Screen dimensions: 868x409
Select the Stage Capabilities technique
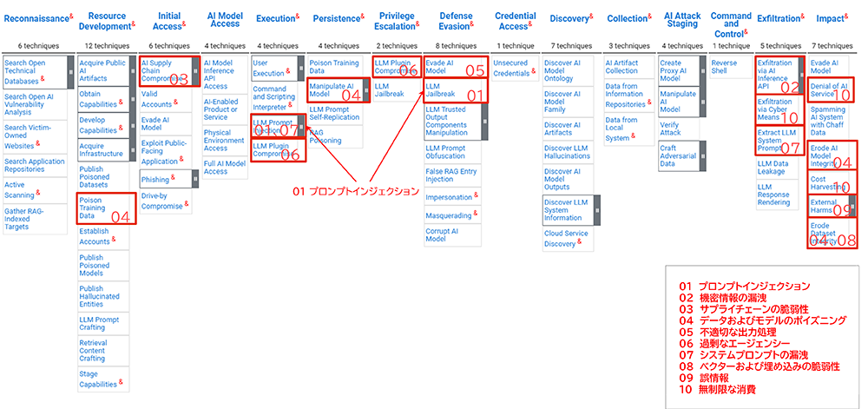tap(103, 379)
